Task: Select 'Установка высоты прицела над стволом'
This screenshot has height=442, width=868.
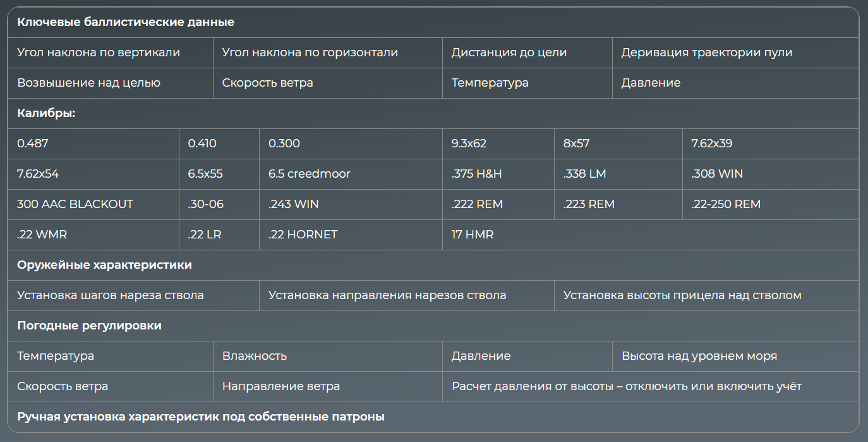Action: point(682,295)
